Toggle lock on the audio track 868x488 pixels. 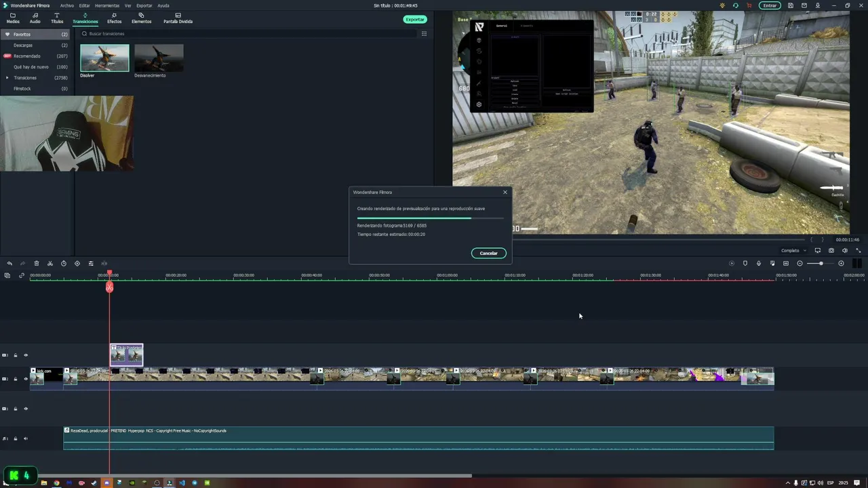click(16, 439)
